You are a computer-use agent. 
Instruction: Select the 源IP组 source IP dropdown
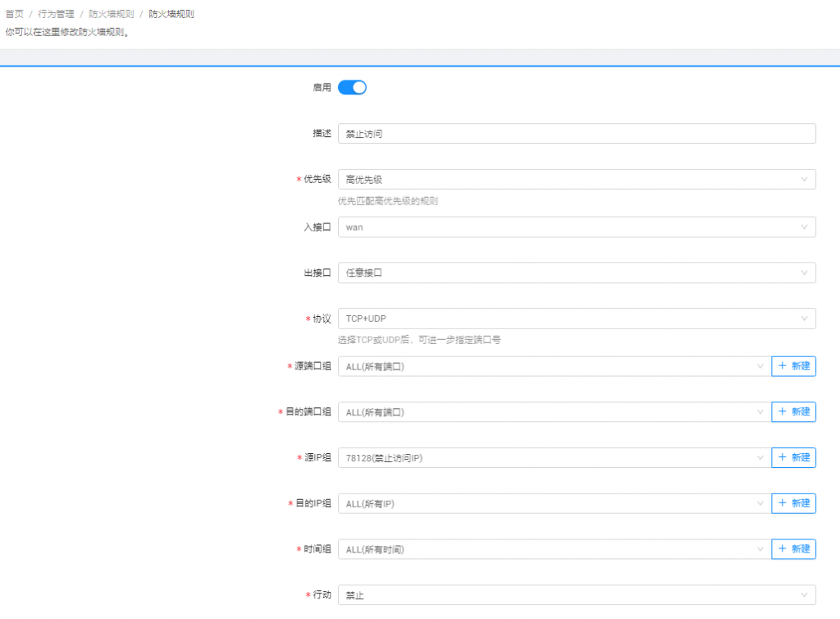click(554, 457)
